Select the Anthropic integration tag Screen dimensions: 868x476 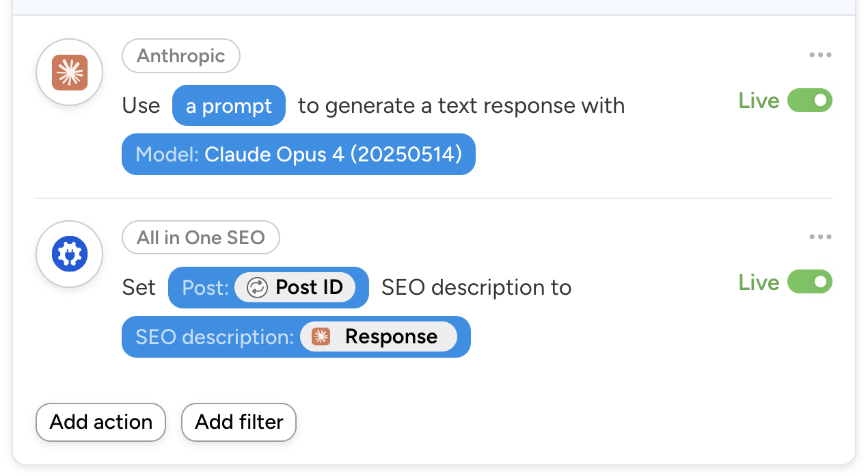181,56
